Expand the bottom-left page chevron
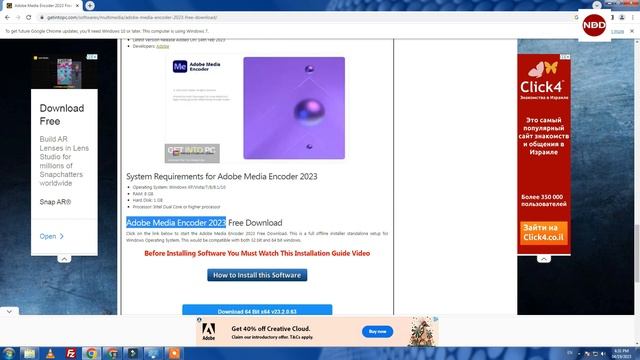The height and width of the screenshot is (360, 640). pyautogui.click(x=9, y=311)
